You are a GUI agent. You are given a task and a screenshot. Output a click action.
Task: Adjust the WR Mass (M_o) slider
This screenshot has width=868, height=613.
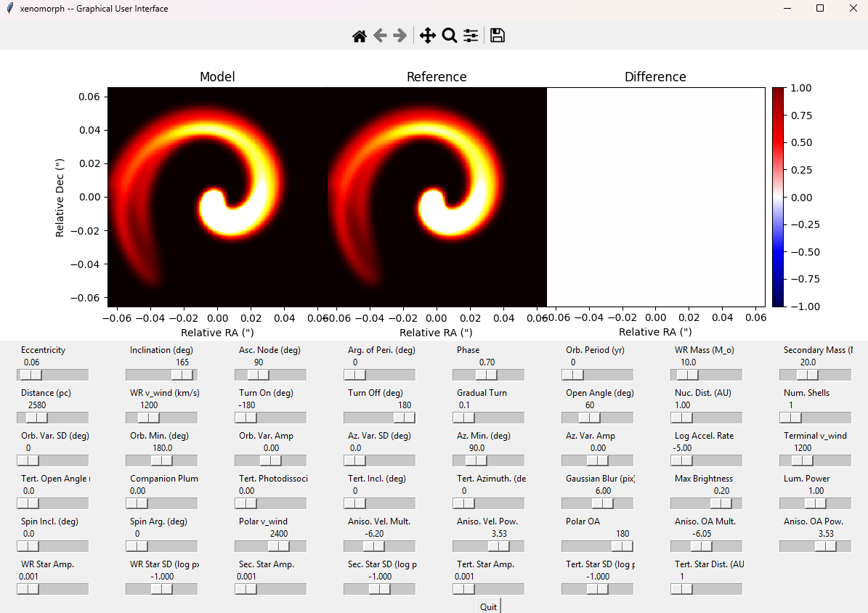[706, 375]
